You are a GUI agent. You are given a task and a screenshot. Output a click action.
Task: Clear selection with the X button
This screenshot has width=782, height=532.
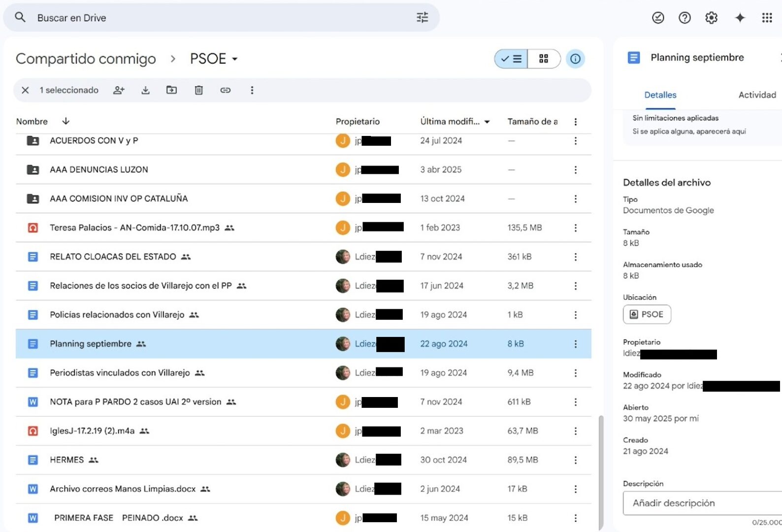(x=25, y=90)
